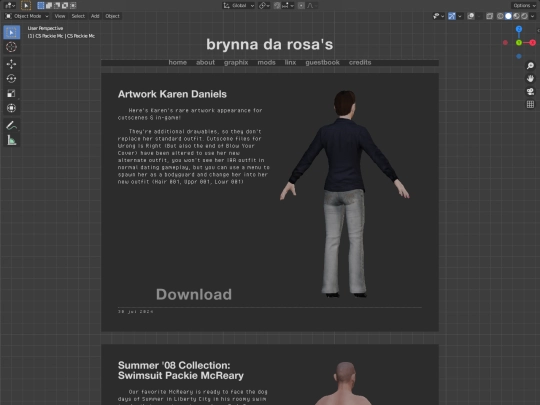The height and width of the screenshot is (405, 540).
Task: Select the Annotate pencil tool
Action: coord(11,125)
